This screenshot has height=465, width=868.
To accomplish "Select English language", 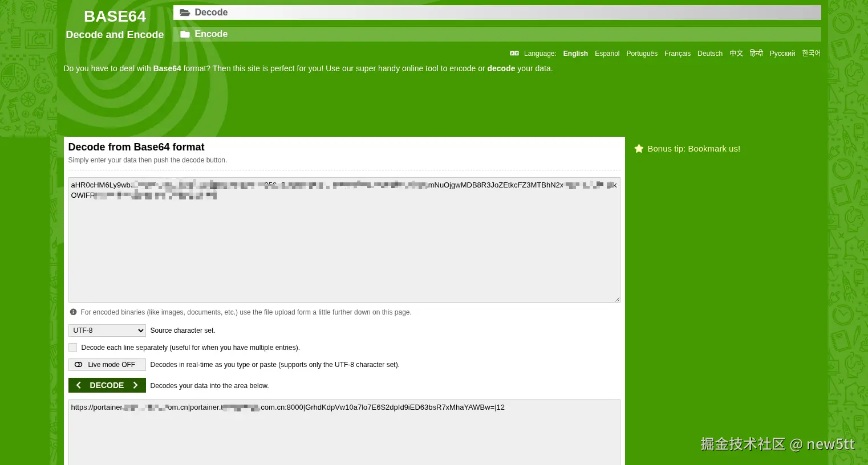I will click(575, 54).
